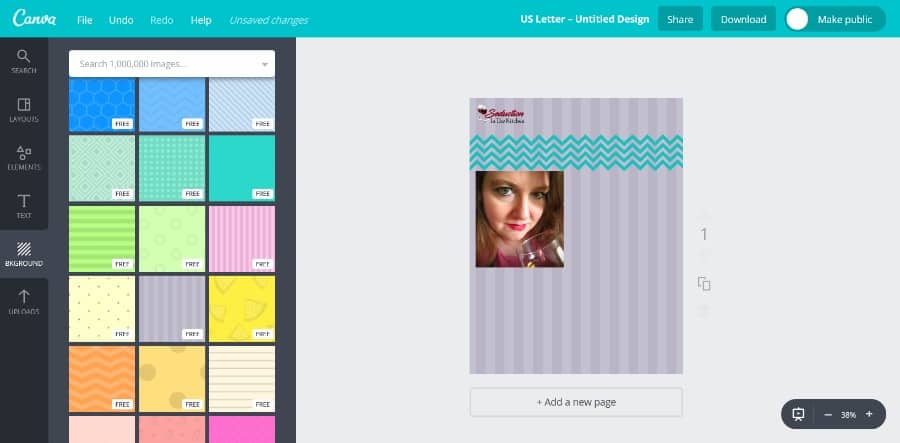Apply the mint diamond pattern background
Viewport: 900px width, 443px height.
tap(102, 168)
